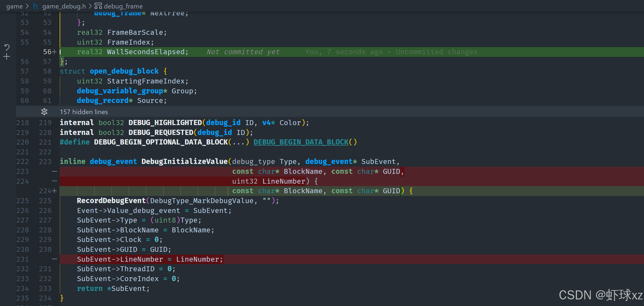Image resolution: width=644 pixels, height=306 pixels.
Task: Open the debug_frame symbol breadcrumb
Action: click(123, 6)
